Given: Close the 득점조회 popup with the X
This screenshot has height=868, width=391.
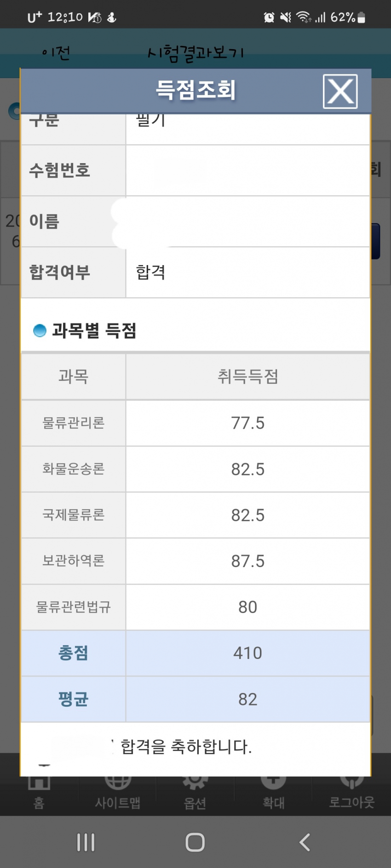Looking at the screenshot, I should (340, 91).
